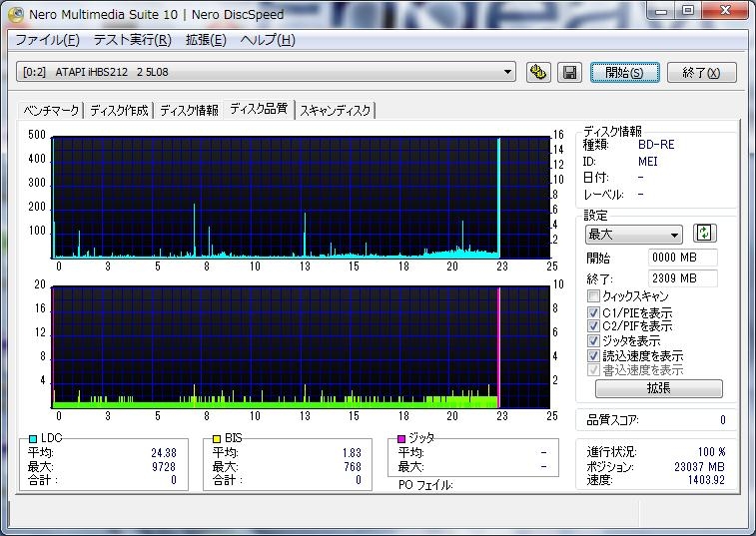The height and width of the screenshot is (536, 756).
Task: Click the BIS error graph area
Action: point(301,347)
